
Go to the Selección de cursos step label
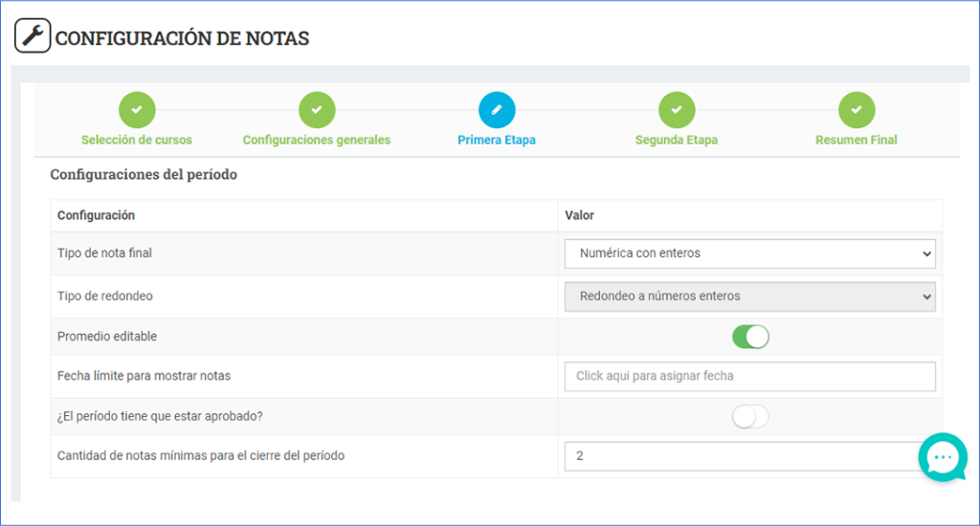pos(137,140)
